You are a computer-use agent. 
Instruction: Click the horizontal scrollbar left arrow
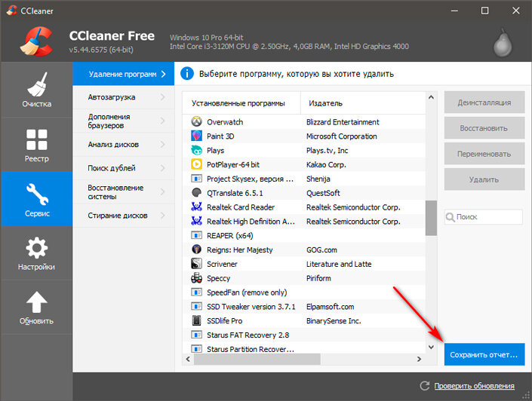pos(188,359)
